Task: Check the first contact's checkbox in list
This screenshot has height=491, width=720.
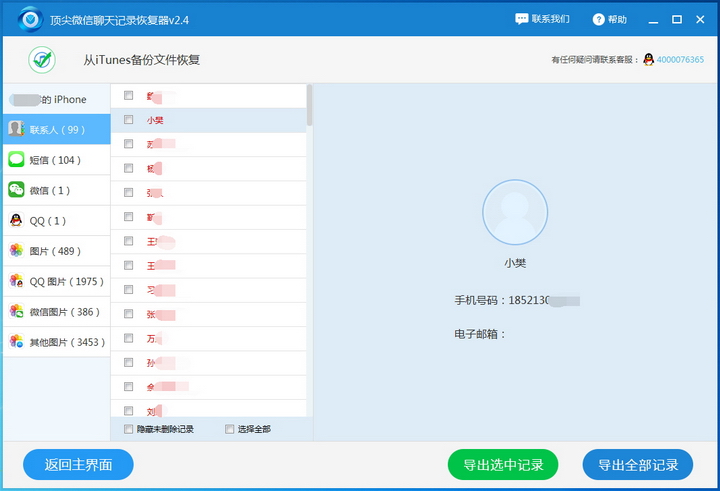Action: tap(129, 95)
